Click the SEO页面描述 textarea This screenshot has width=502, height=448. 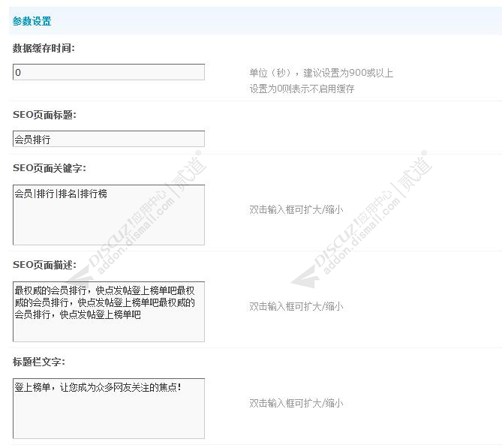pyautogui.click(x=109, y=311)
